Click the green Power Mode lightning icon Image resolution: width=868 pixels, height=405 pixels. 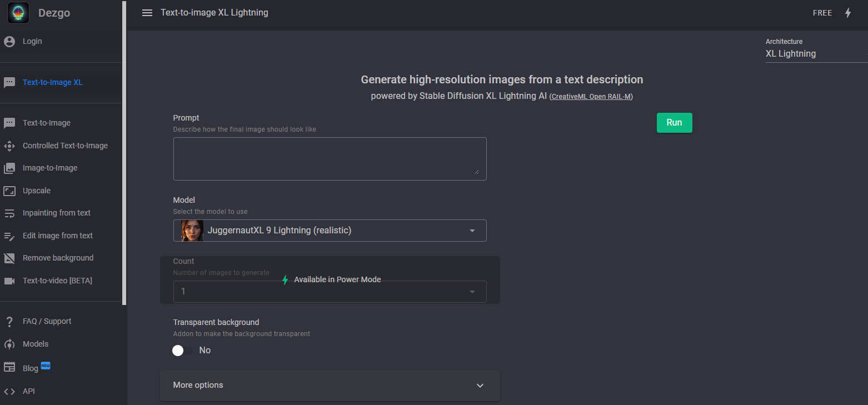pos(285,280)
